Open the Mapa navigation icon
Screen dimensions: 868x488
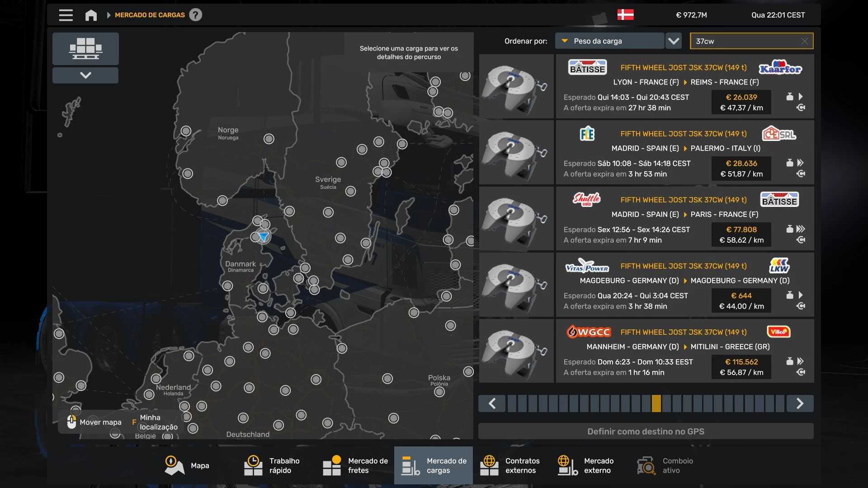pos(175,465)
